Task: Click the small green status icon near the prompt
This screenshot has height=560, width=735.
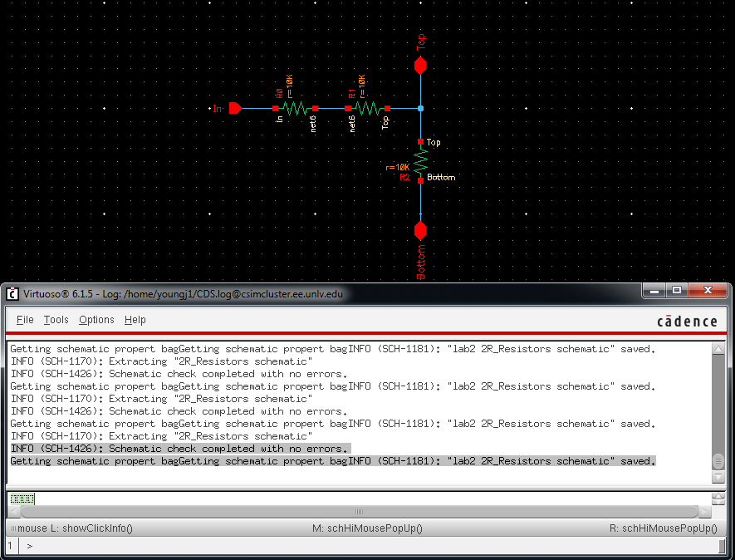Action: point(22,498)
